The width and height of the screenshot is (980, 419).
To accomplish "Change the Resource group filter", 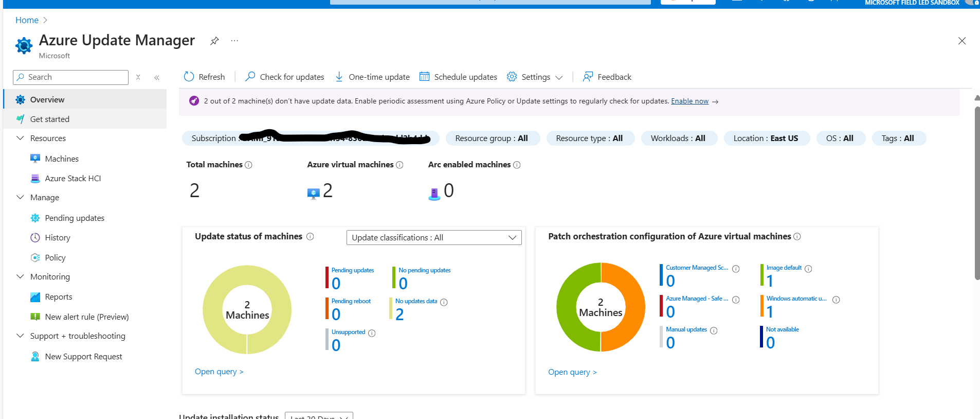I will [493, 138].
